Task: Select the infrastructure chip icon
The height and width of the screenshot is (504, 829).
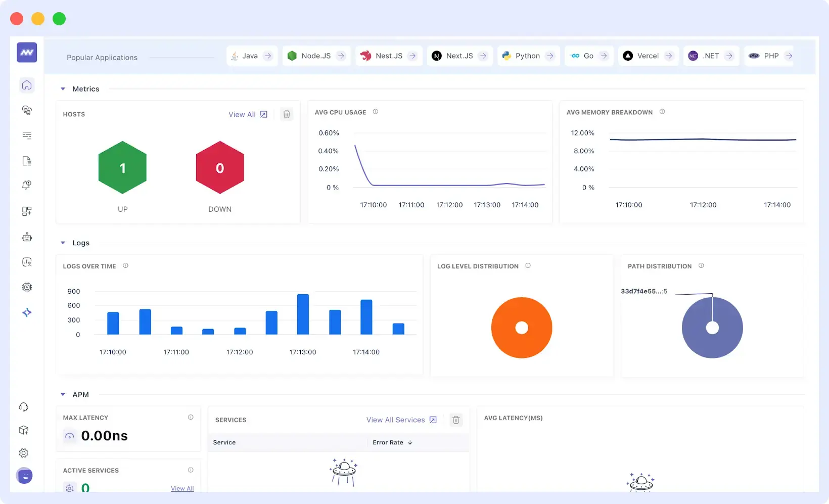Action: click(x=26, y=287)
